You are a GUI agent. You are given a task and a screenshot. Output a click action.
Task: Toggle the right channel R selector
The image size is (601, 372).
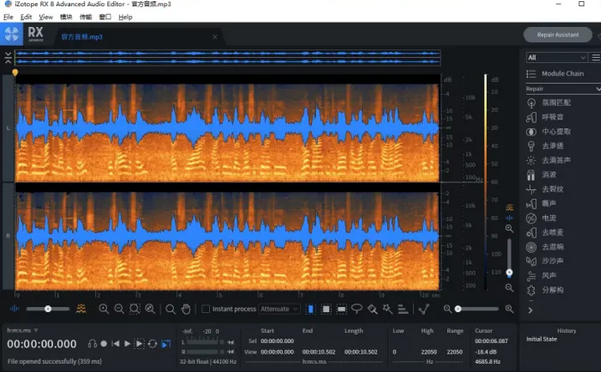(8, 236)
